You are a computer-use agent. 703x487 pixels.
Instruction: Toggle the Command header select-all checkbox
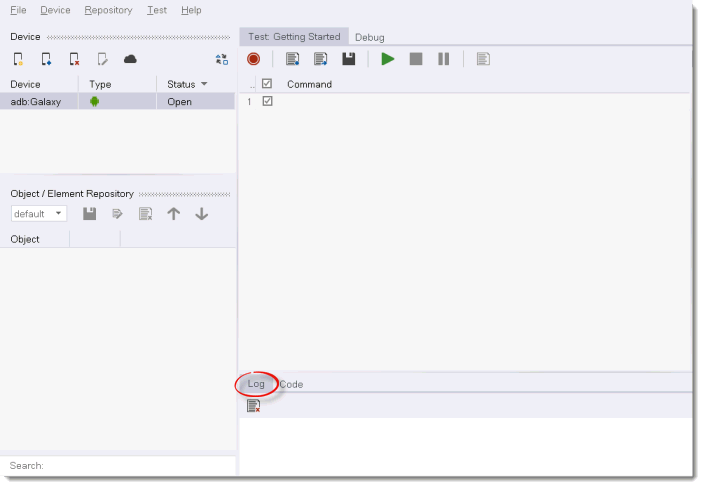point(267,84)
